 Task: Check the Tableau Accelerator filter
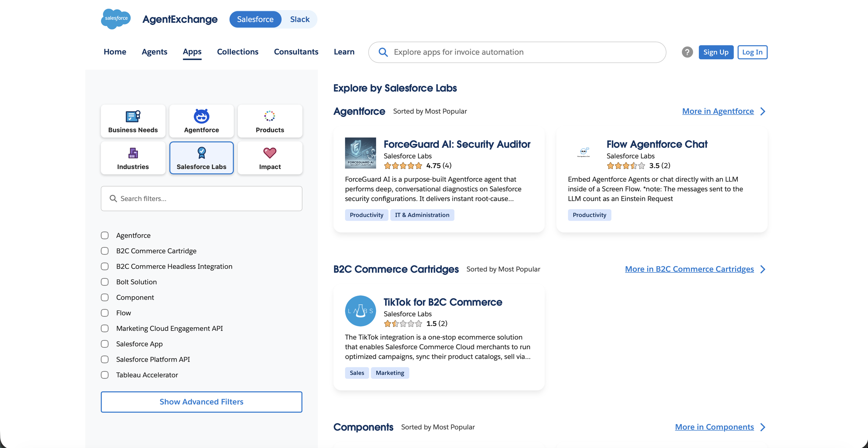[105, 375]
